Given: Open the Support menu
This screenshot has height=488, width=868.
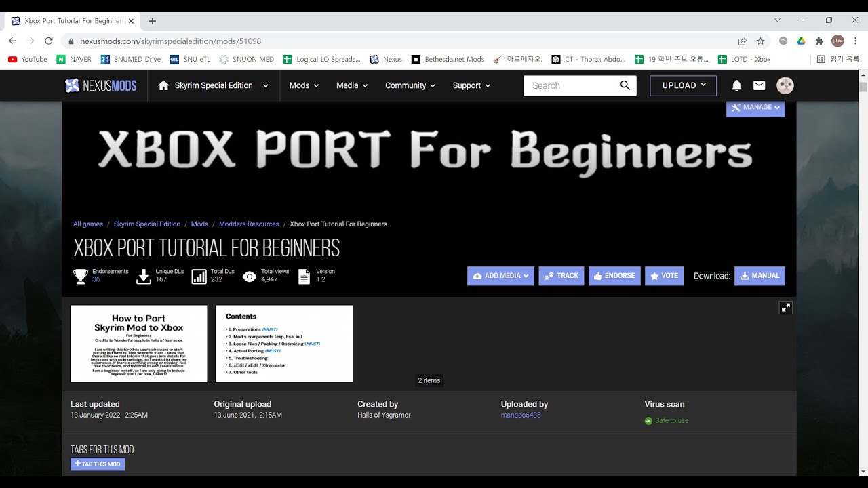Looking at the screenshot, I should (471, 85).
